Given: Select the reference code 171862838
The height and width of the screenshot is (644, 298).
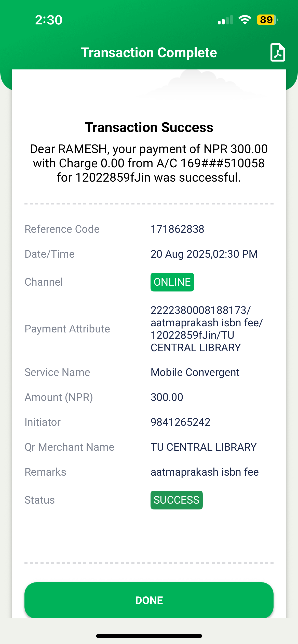Looking at the screenshot, I should pyautogui.click(x=177, y=229).
